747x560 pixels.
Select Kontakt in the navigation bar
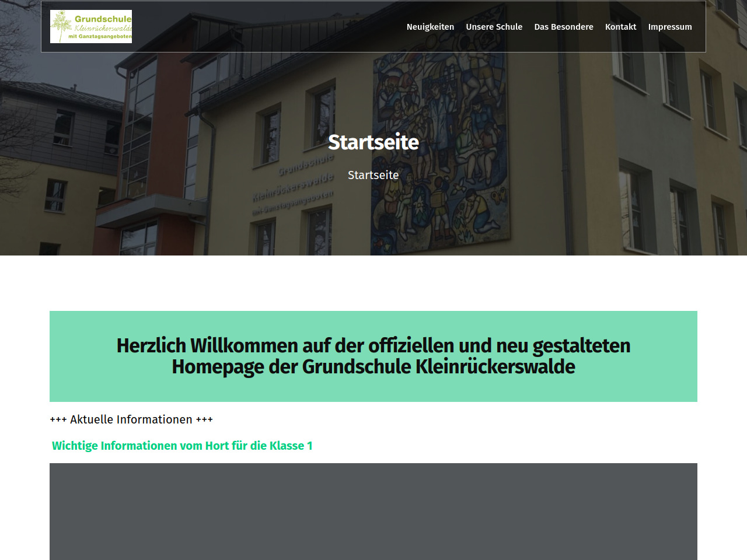pyautogui.click(x=620, y=27)
